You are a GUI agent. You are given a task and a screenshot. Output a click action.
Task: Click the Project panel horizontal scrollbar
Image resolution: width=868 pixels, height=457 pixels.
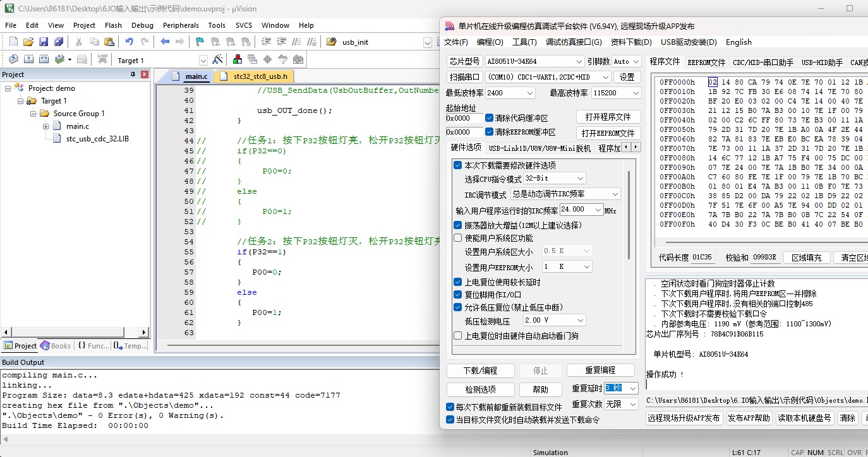[75, 332]
